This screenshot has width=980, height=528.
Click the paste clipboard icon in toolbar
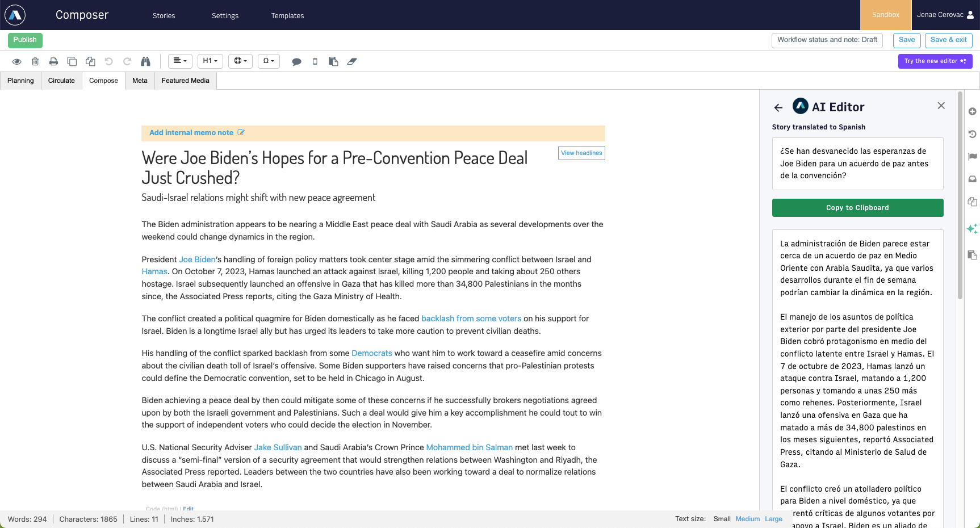click(x=333, y=61)
